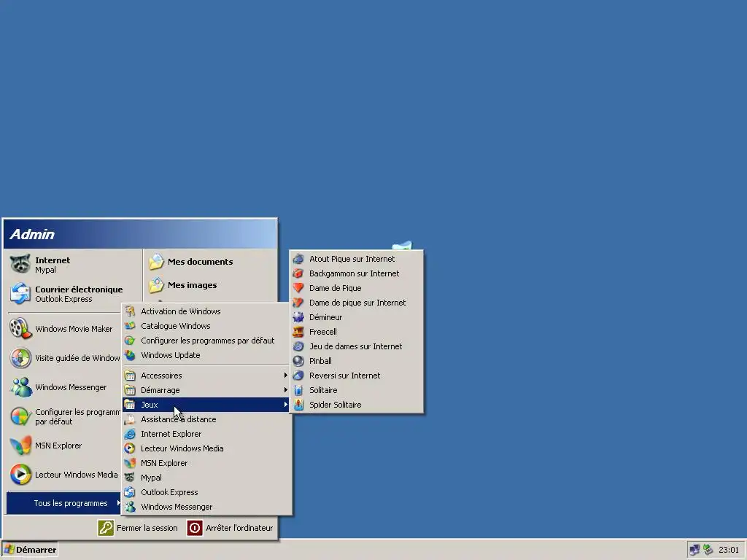747x560 pixels.
Task: Click the Solitaire card icon
Action: coord(298,391)
